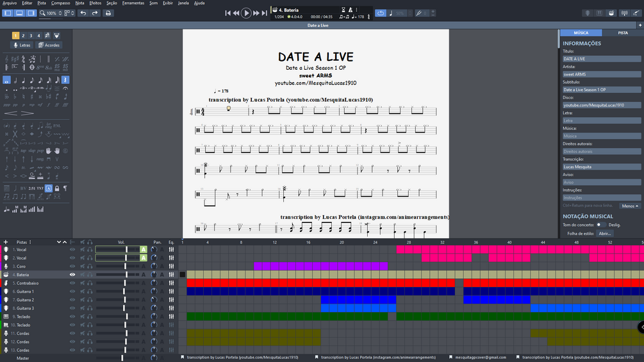The image size is (644, 362).
Task: Solo the 9. Teclado track with headphones
Action: coord(90,317)
